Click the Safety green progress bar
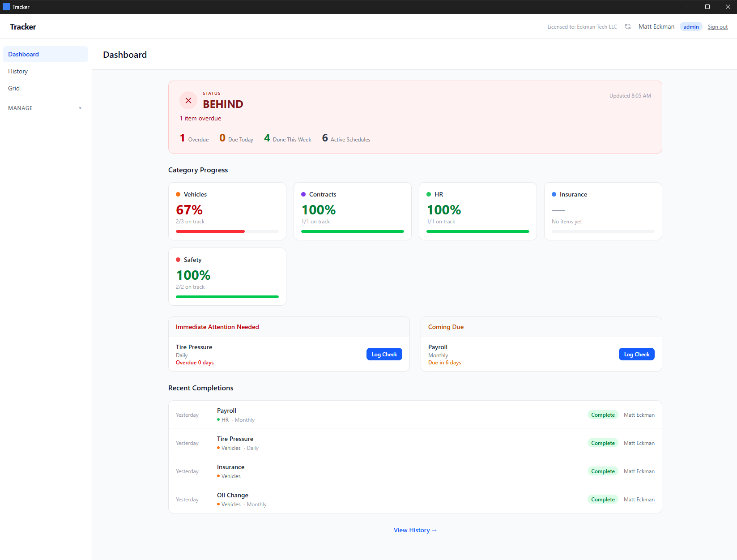The width and height of the screenshot is (737, 560). (x=227, y=297)
